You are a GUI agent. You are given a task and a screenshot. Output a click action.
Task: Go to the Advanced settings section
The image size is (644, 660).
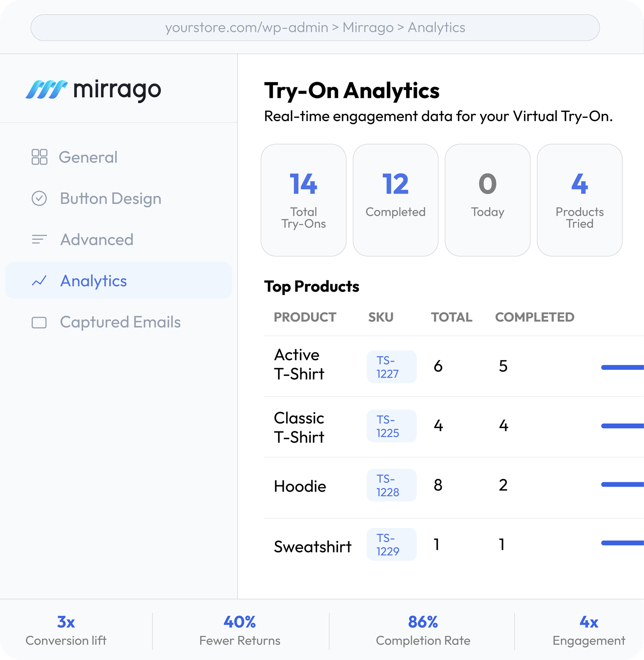[x=118, y=239]
